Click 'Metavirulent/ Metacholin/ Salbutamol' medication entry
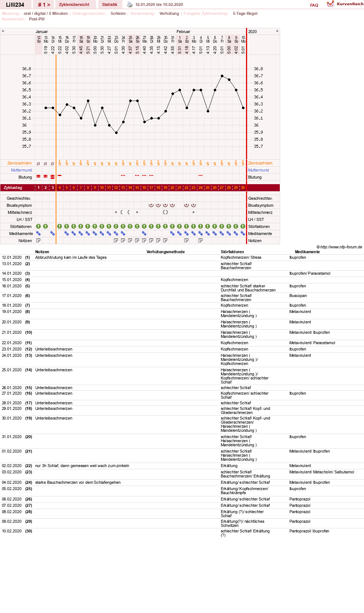 (322, 472)
